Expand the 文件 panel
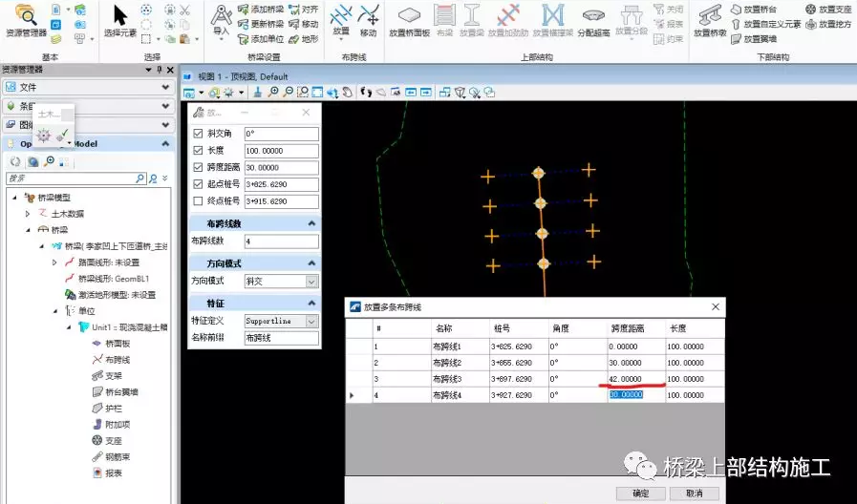Viewport: 857px width, 504px height. coord(165,88)
